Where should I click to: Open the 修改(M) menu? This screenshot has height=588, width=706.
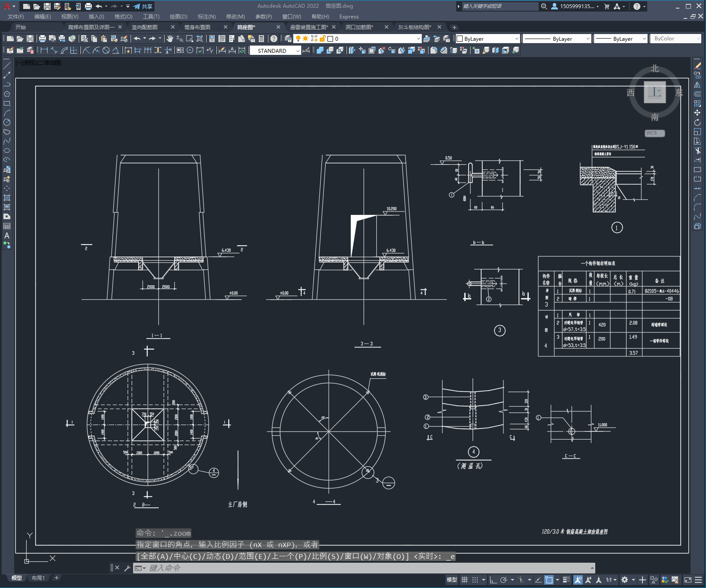pos(236,17)
